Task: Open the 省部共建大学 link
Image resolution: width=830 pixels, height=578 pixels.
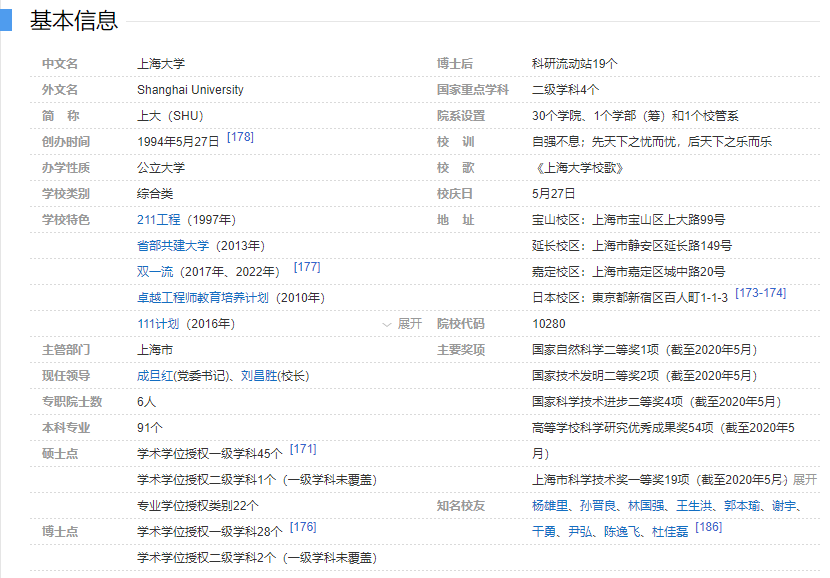Action: (x=172, y=246)
